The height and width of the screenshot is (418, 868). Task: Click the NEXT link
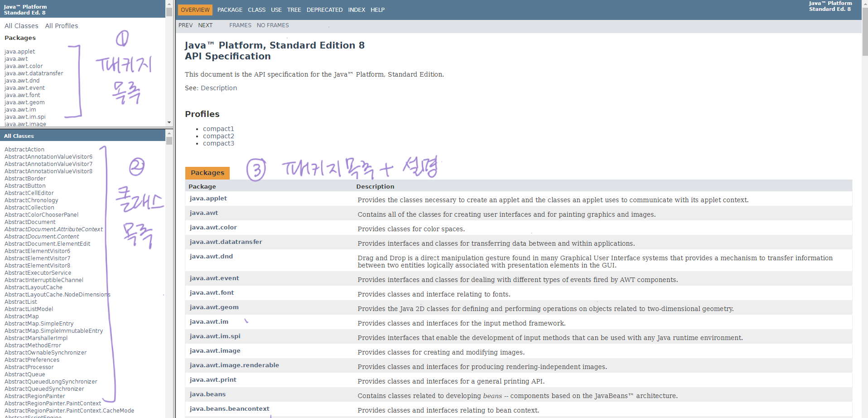tap(205, 25)
